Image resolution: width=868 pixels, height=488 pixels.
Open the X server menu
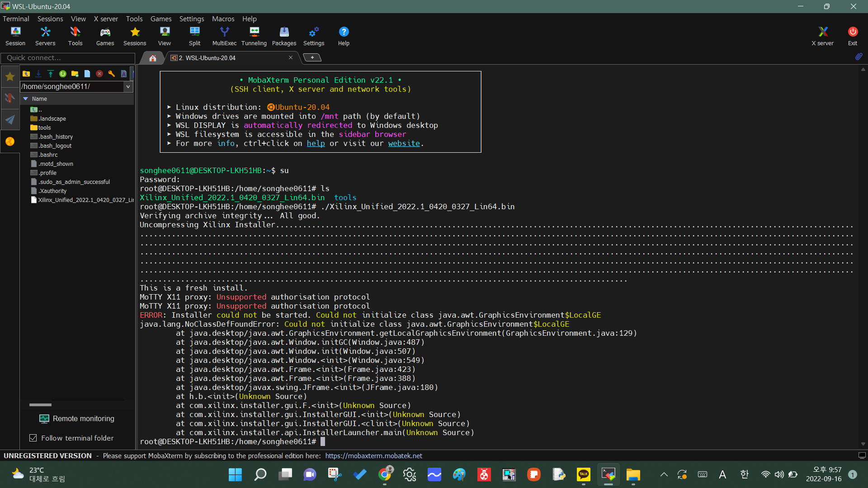tap(106, 19)
